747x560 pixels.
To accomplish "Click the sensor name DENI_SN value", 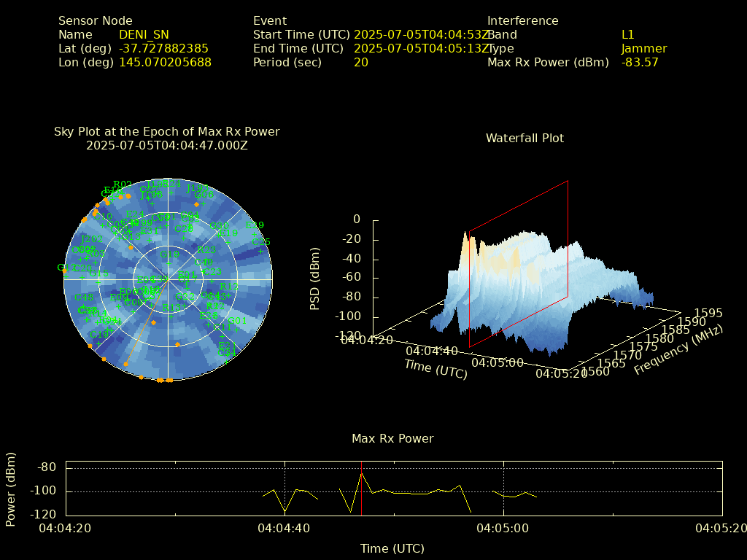I will pyautogui.click(x=144, y=34).
